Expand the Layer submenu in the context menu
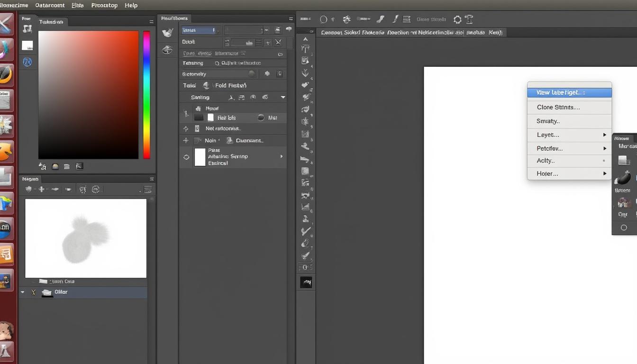The image size is (637, 364). click(x=569, y=135)
